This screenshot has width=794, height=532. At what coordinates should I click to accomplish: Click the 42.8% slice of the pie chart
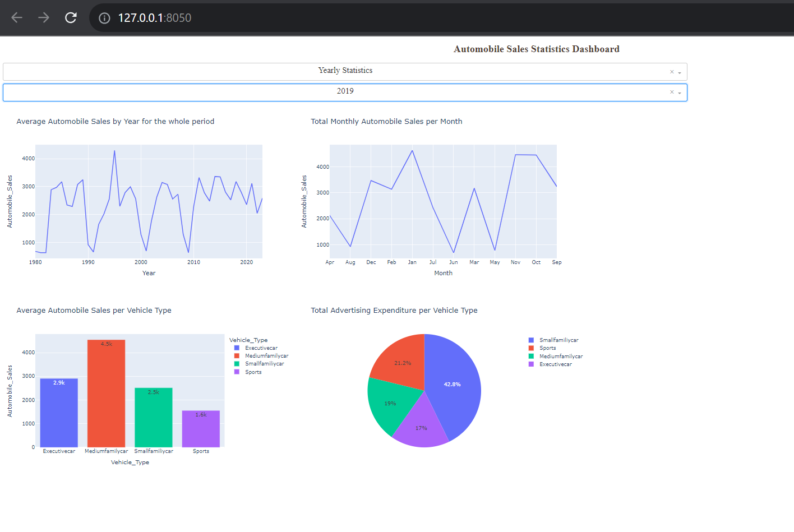pyautogui.click(x=453, y=384)
